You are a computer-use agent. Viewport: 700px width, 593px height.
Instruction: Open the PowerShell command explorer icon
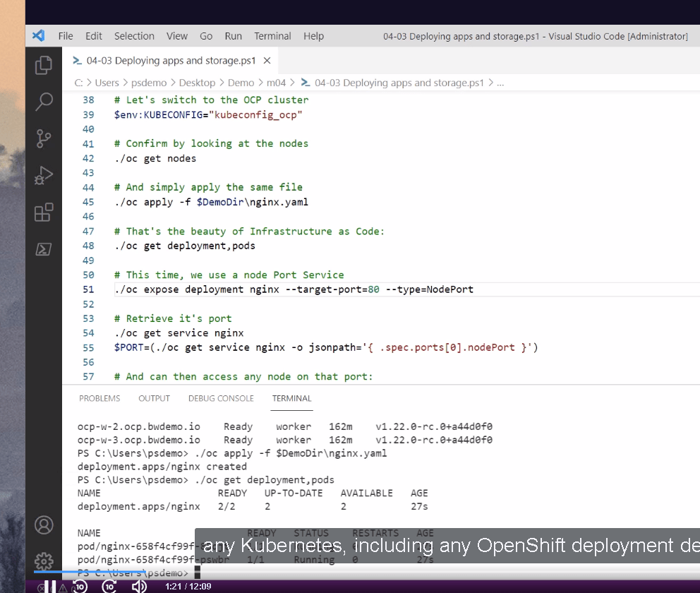(43, 249)
